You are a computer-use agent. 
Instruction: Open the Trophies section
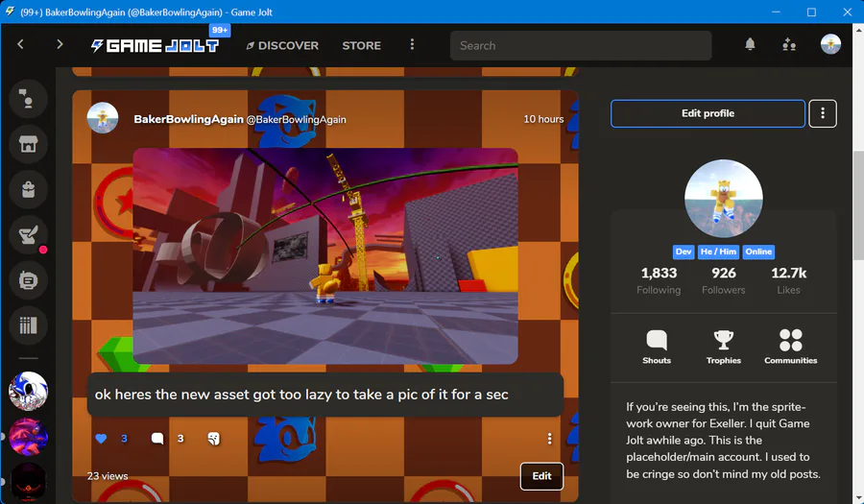click(724, 347)
